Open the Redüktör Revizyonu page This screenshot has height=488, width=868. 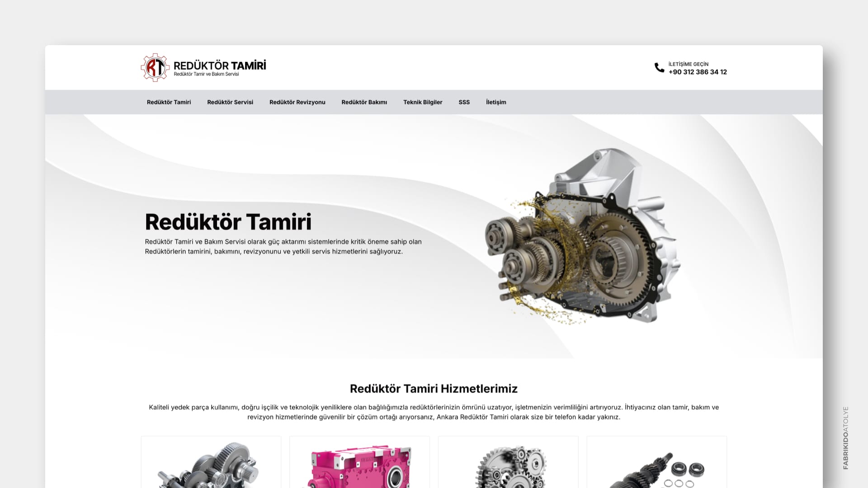tap(297, 102)
